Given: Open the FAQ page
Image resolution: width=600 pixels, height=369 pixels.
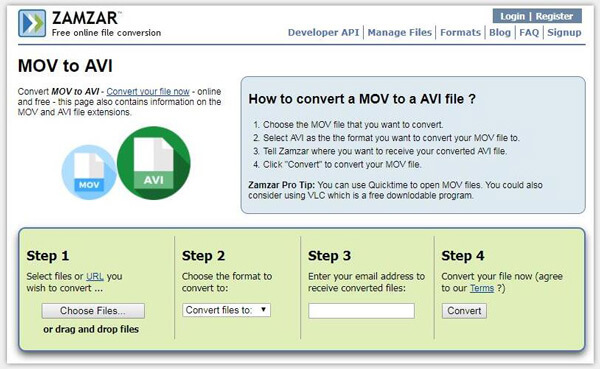Looking at the screenshot, I should tap(529, 33).
